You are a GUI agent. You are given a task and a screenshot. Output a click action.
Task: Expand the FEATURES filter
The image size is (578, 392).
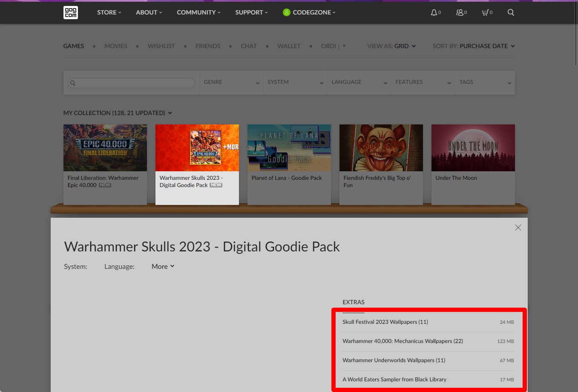point(423,82)
